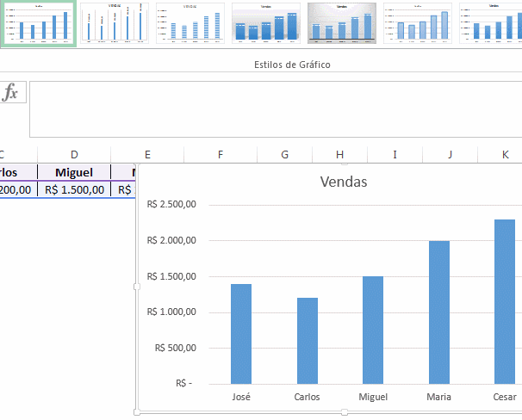The width and height of the screenshot is (522, 420).
Task: Click the Carlos bar in the chart
Action: tap(308, 341)
